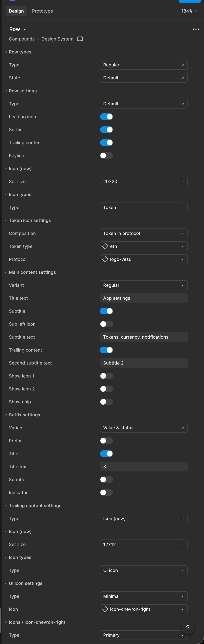This screenshot has width=204, height=644.
Task: Switch to the Prototype tab
Action: coord(42,11)
